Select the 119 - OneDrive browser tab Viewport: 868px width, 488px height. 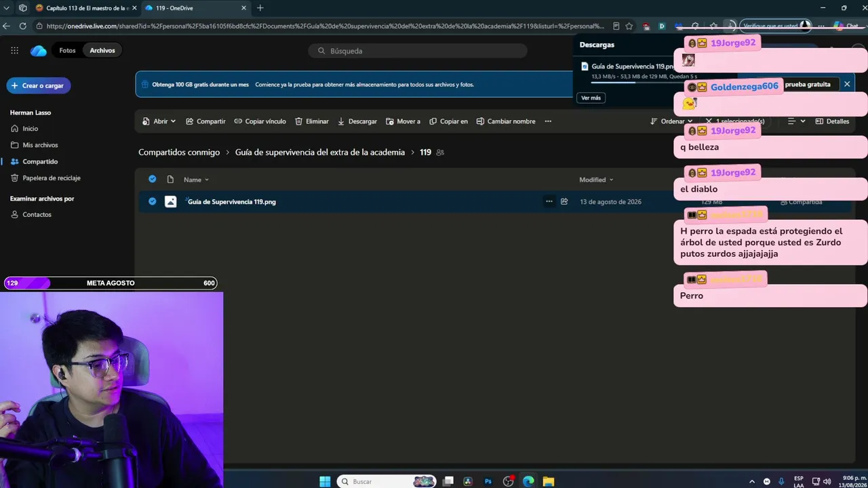(x=196, y=8)
